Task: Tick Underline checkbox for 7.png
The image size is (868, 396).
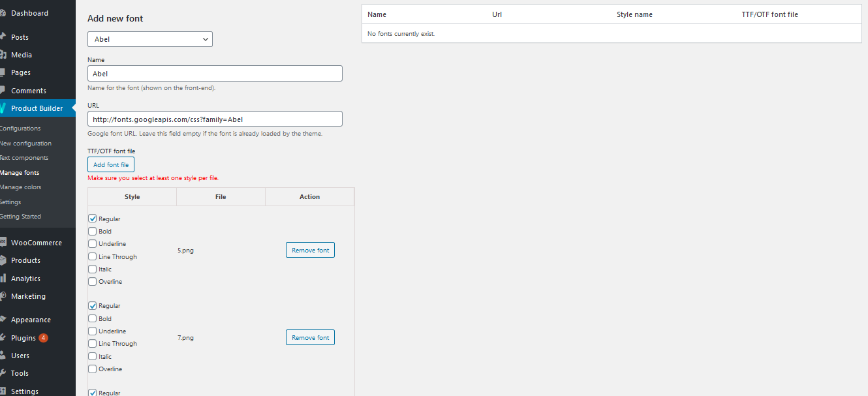Action: [x=93, y=331]
